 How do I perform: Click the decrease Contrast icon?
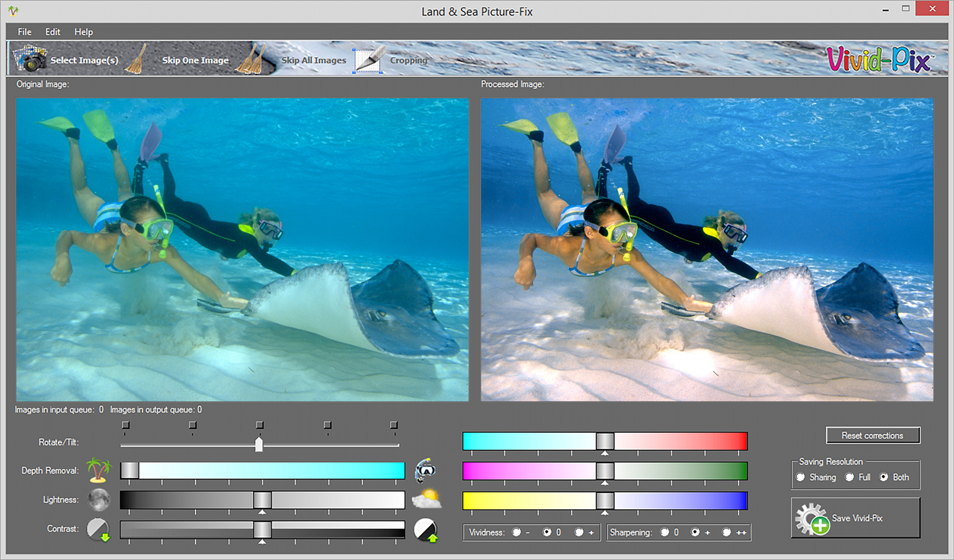click(x=99, y=529)
